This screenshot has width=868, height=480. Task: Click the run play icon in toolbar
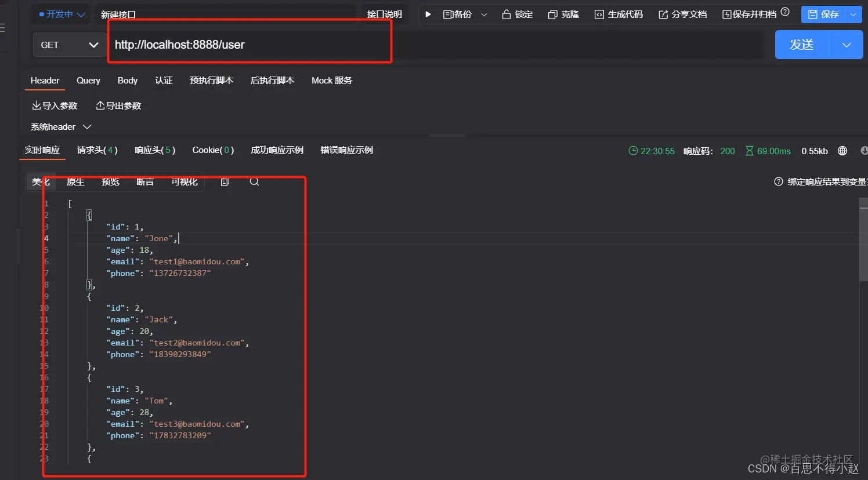click(428, 14)
